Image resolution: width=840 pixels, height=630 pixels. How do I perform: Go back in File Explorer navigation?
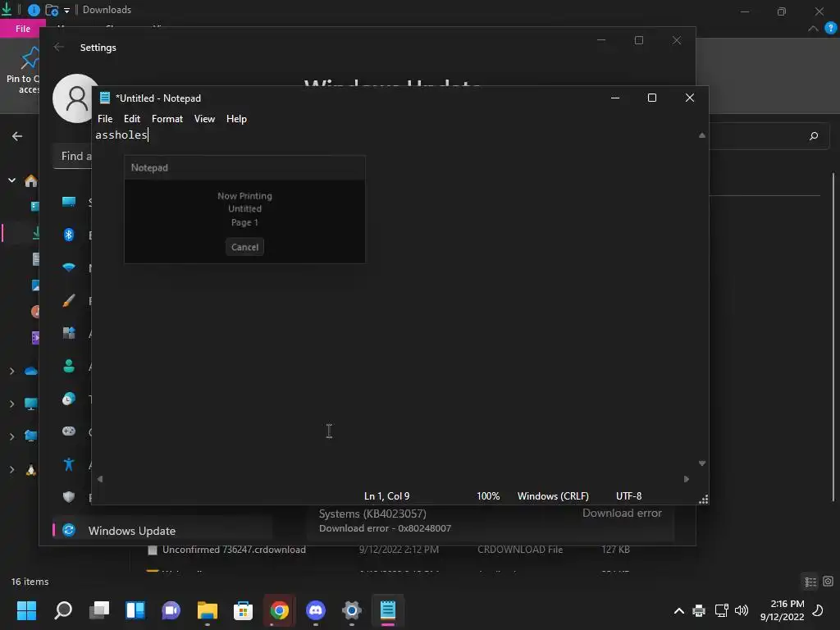click(17, 136)
